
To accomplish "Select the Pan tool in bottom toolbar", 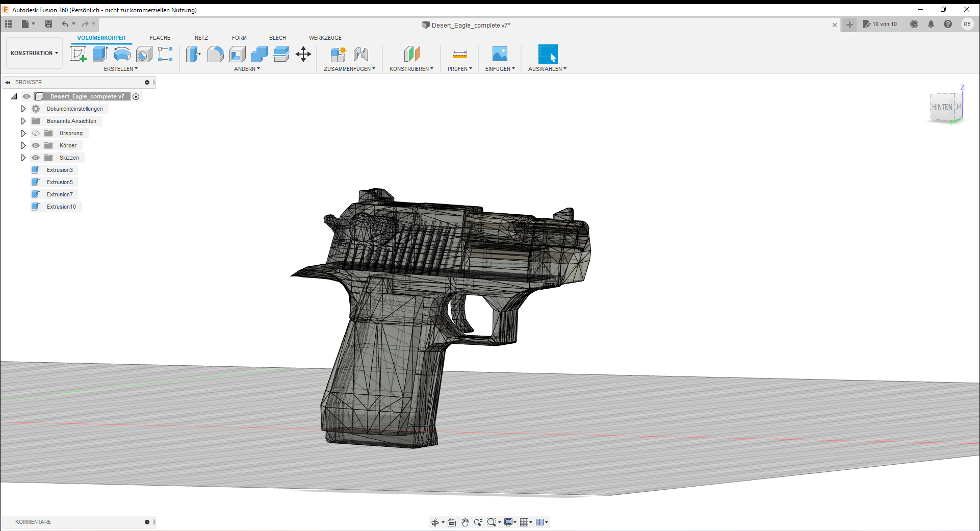I will [x=465, y=522].
